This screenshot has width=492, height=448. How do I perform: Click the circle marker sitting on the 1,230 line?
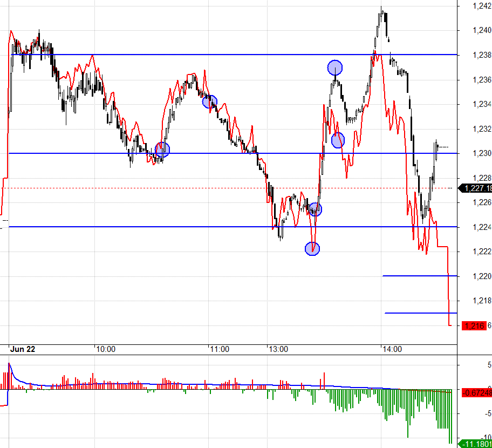coord(162,150)
